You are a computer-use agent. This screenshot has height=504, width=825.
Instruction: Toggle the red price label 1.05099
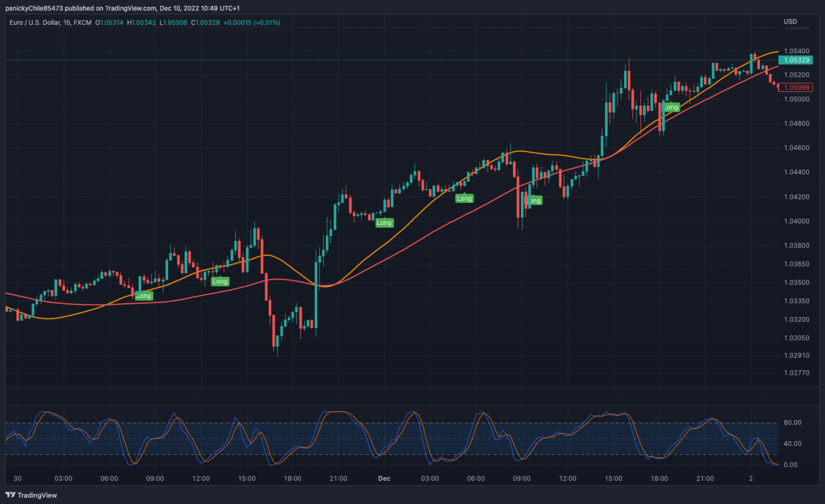797,86
